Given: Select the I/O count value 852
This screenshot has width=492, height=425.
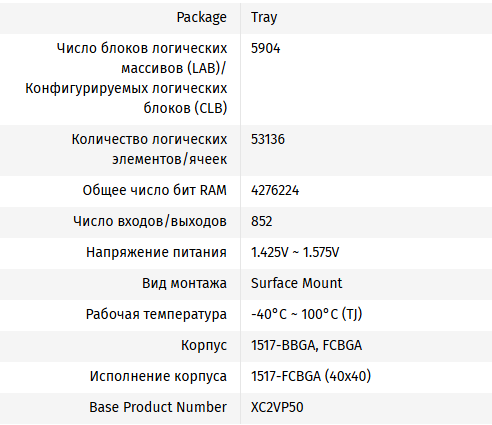Looking at the screenshot, I should [x=262, y=221].
